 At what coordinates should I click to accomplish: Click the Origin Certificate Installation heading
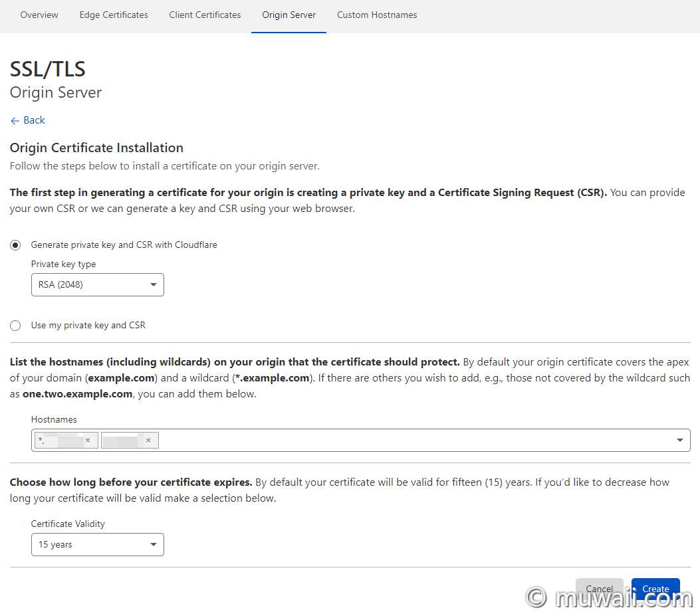point(96,148)
